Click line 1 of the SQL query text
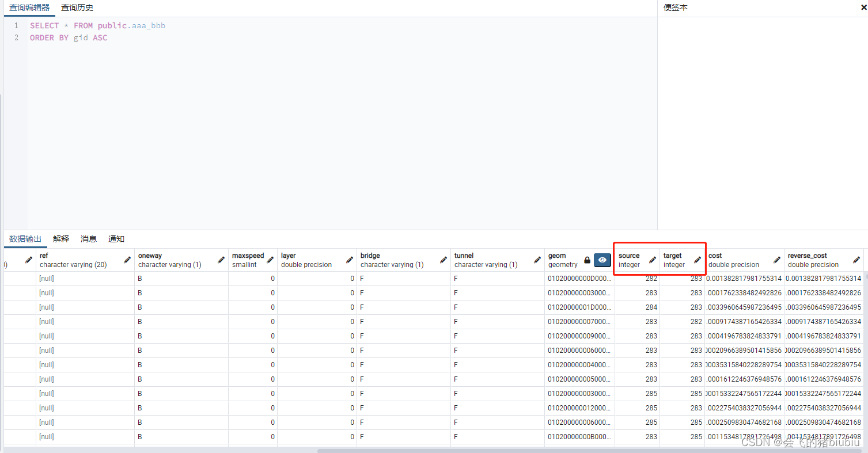The width and height of the screenshot is (868, 453). click(x=97, y=25)
